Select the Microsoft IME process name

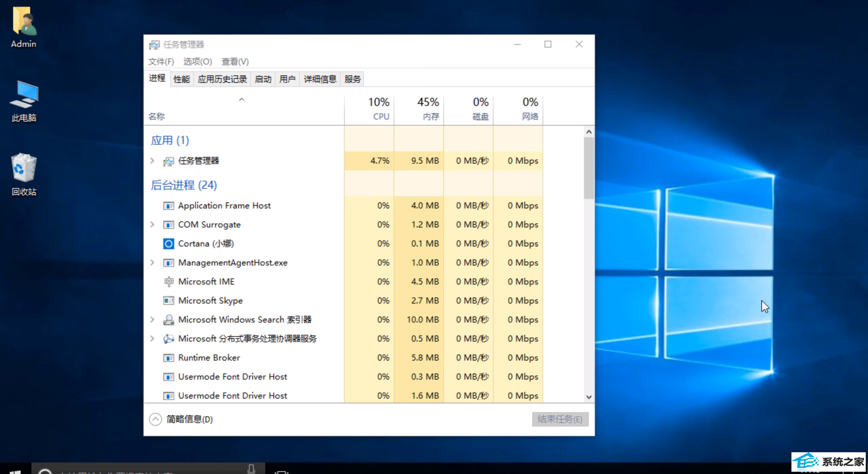[206, 282]
